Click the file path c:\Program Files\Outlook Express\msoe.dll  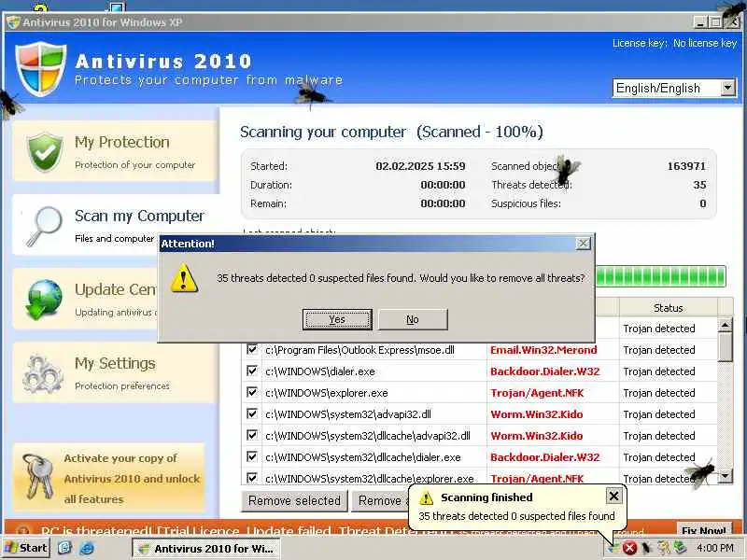click(359, 350)
